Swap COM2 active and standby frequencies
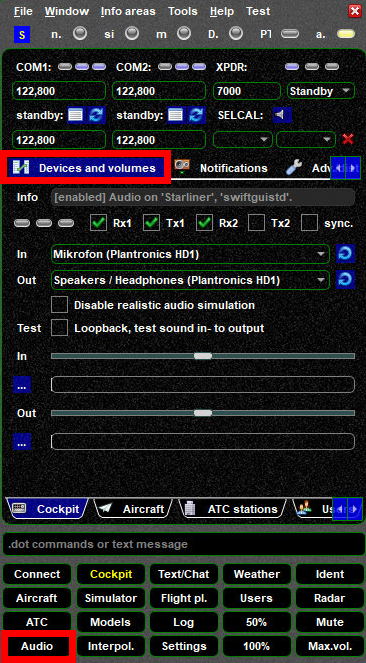Viewport: 366px width, 663px height. (x=197, y=115)
